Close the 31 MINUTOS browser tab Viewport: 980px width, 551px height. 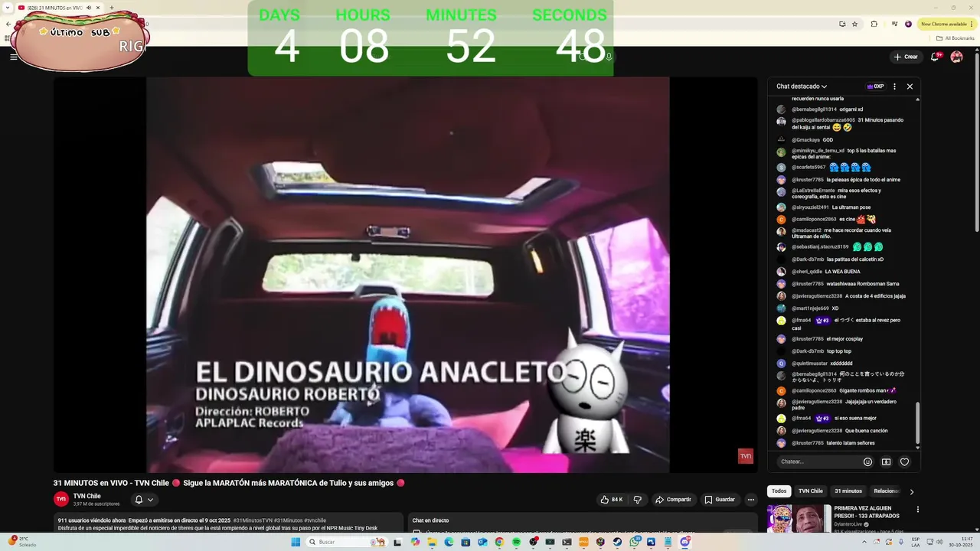click(98, 8)
